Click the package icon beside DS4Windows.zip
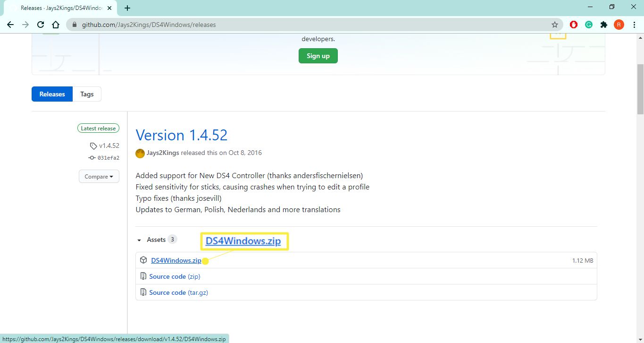The width and height of the screenshot is (644, 343). coord(143,260)
